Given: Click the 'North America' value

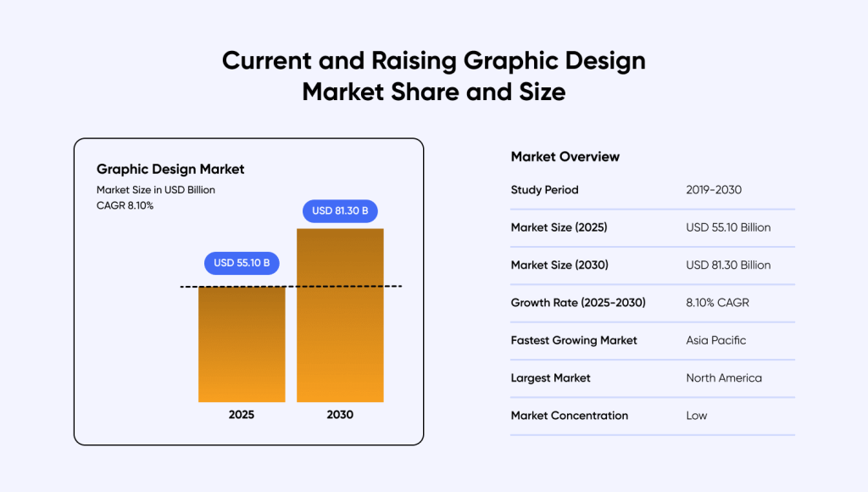Looking at the screenshot, I should click(x=724, y=377).
